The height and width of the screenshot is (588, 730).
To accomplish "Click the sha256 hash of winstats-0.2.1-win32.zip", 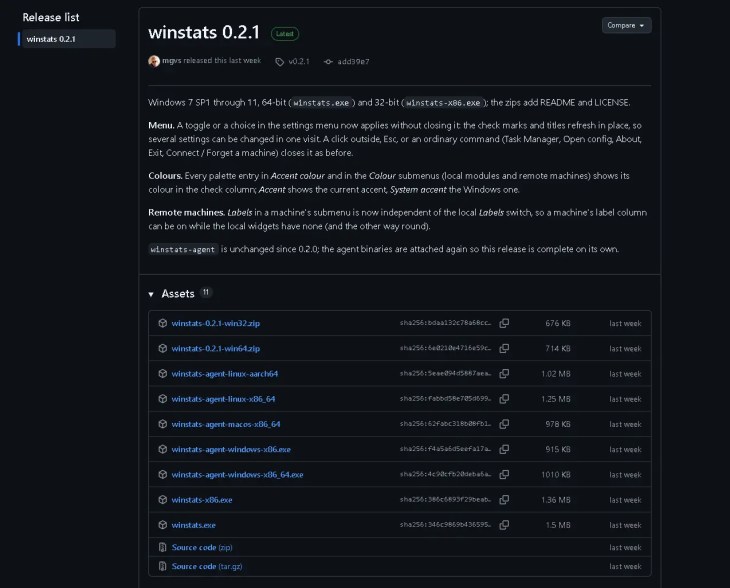I will pyautogui.click(x=445, y=323).
